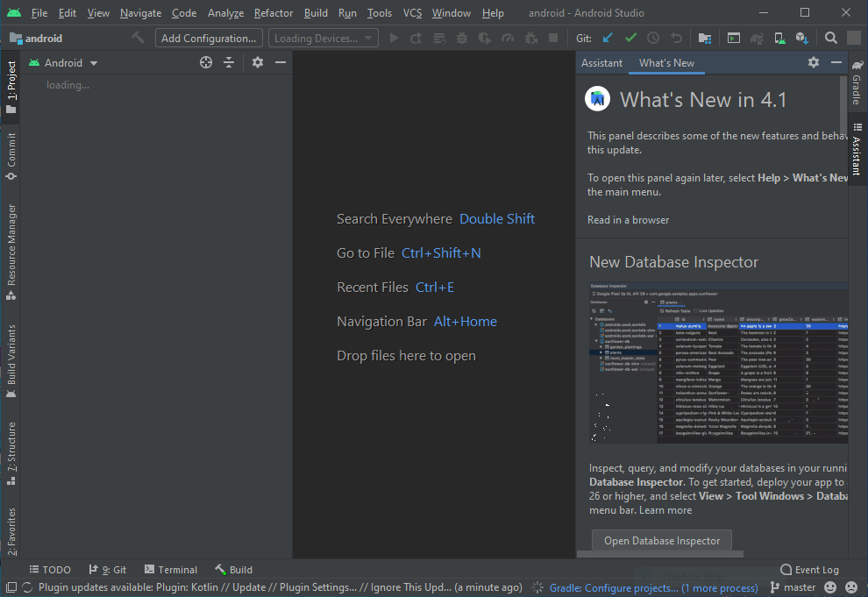Click the Learn more link

click(x=665, y=510)
